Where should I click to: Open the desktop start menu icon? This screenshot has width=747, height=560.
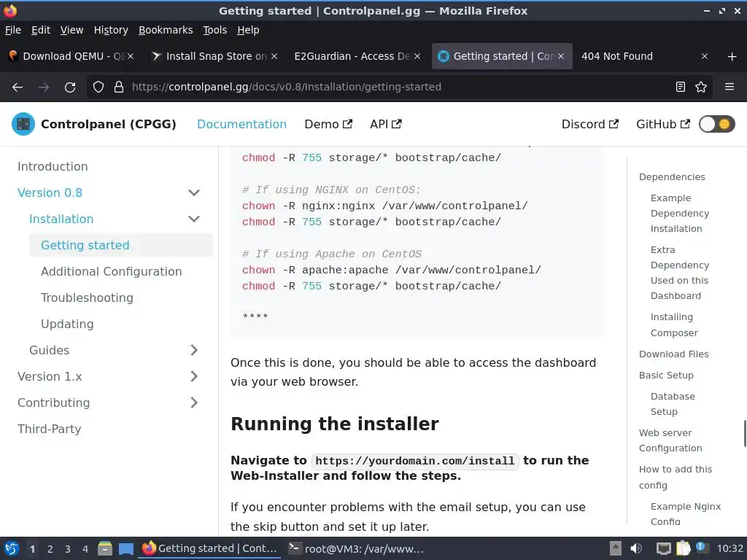[x=12, y=549]
